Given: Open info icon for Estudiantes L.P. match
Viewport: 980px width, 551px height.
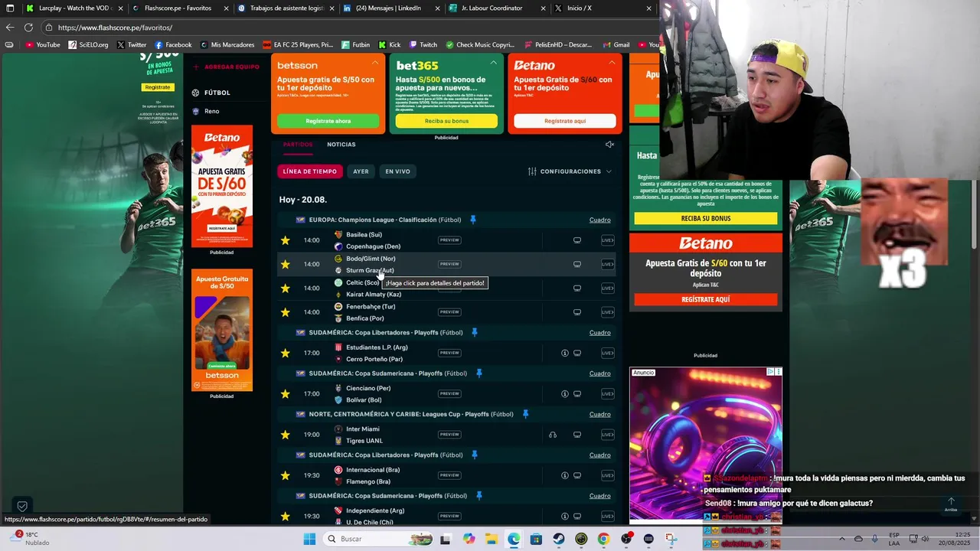Looking at the screenshot, I should [565, 353].
